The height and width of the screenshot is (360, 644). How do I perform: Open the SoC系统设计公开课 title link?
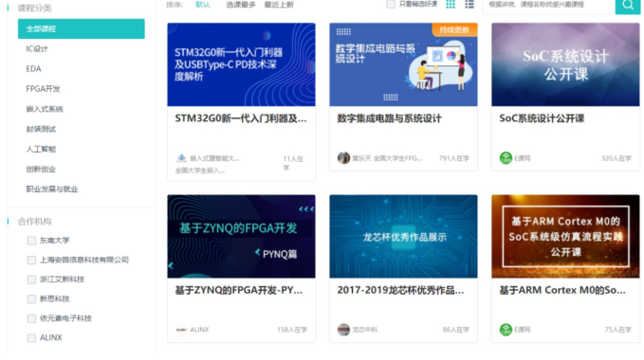point(542,118)
